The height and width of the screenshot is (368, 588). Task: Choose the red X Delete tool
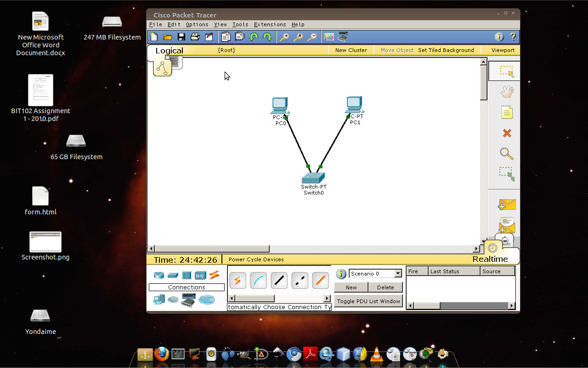[507, 133]
